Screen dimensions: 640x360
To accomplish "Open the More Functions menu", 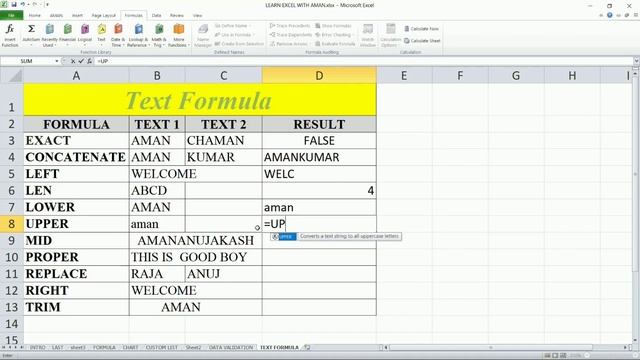I will (178, 35).
